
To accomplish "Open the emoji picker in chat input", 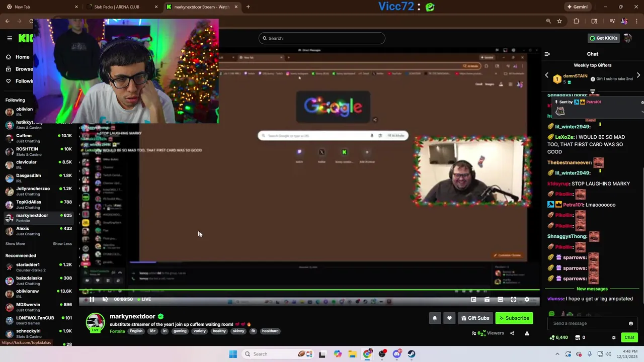I will point(631,323).
